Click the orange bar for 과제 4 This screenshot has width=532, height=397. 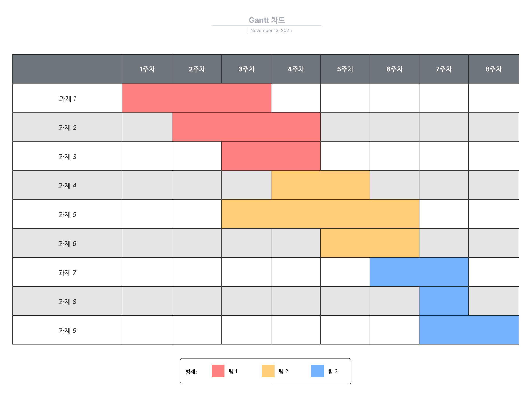320,185
